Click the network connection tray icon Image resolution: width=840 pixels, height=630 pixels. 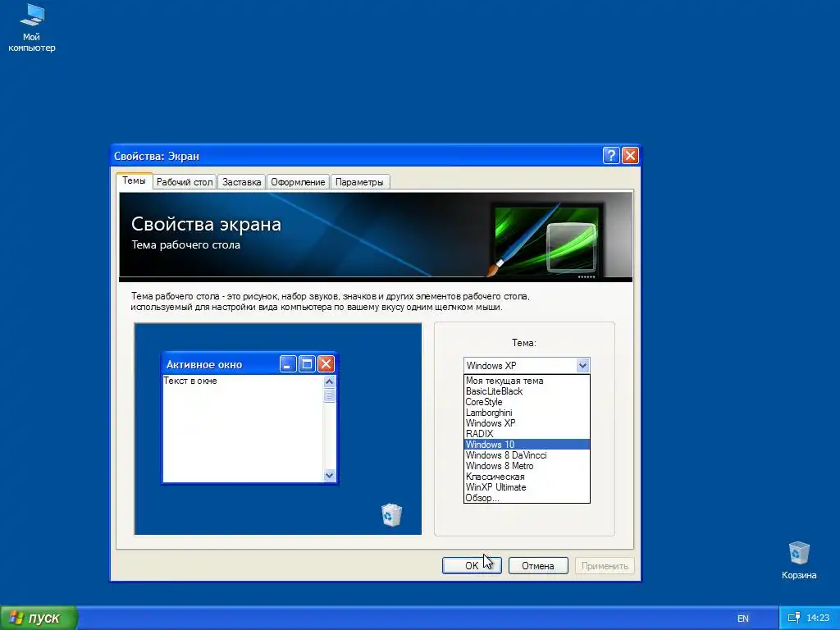point(794,618)
